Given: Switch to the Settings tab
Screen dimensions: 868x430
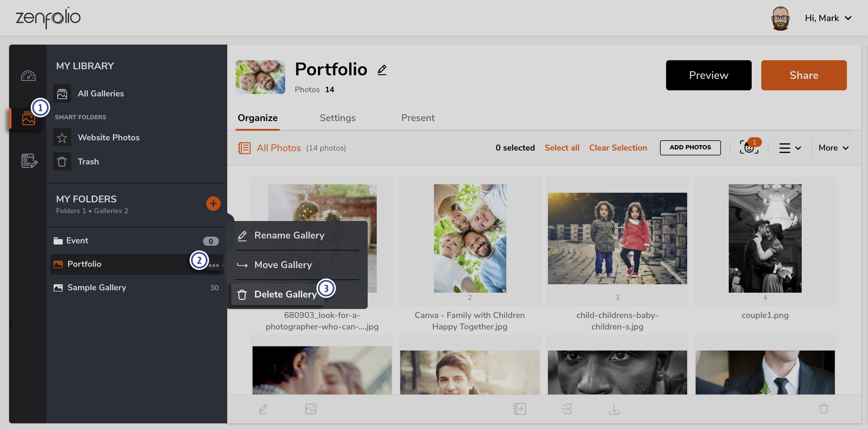Looking at the screenshot, I should (x=338, y=118).
